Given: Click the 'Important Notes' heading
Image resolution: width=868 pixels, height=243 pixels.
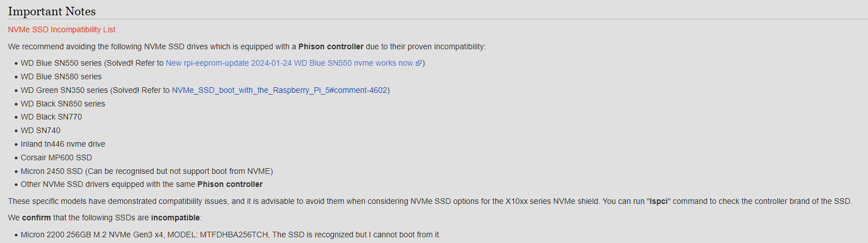Looking at the screenshot, I should 52,11.
